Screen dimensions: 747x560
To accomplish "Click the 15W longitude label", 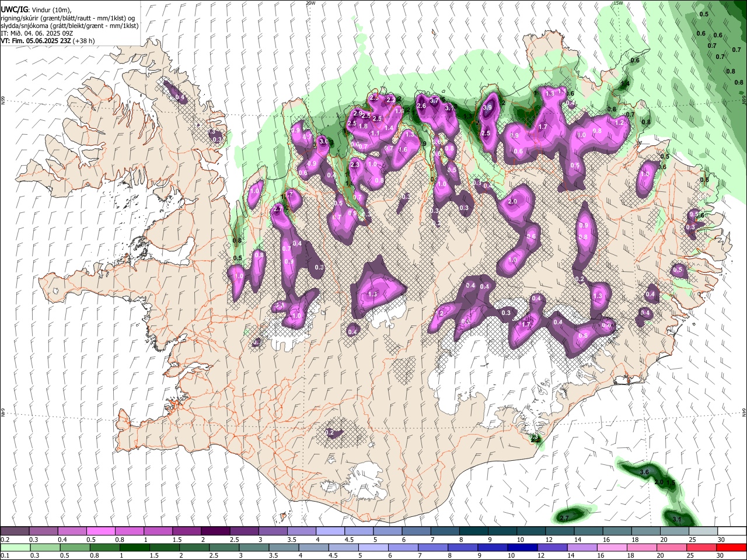I will coord(618,3).
